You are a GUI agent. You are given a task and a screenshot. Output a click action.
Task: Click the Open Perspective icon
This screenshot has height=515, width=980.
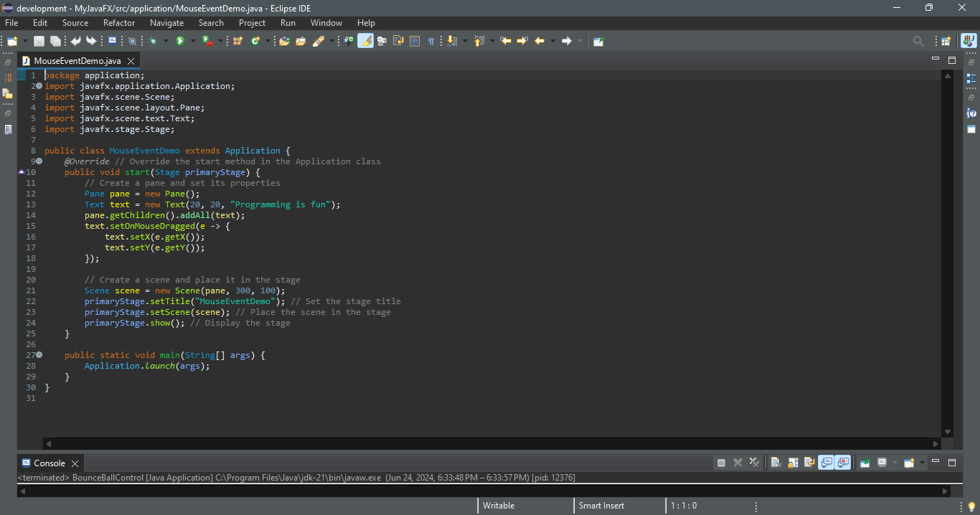(946, 41)
